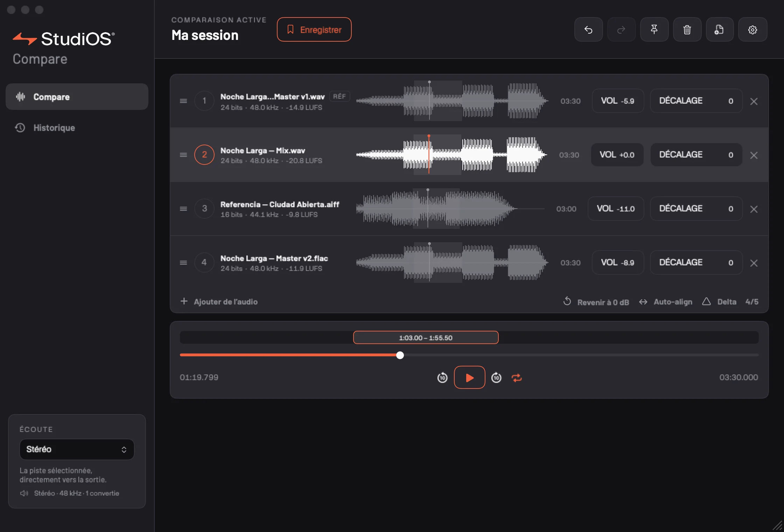Click the Ma session title
Image resolution: width=784 pixels, height=532 pixels.
click(x=205, y=35)
